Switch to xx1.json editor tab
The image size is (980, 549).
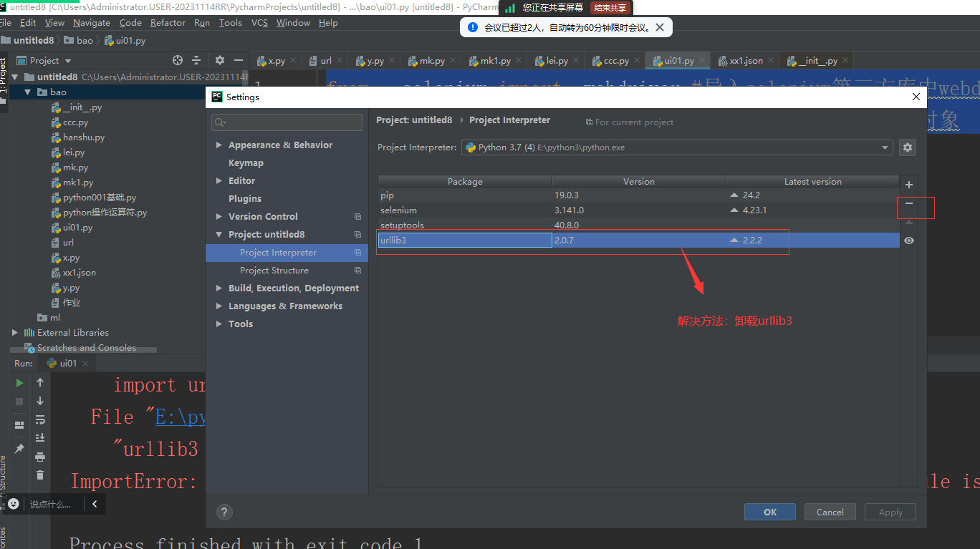click(x=746, y=61)
